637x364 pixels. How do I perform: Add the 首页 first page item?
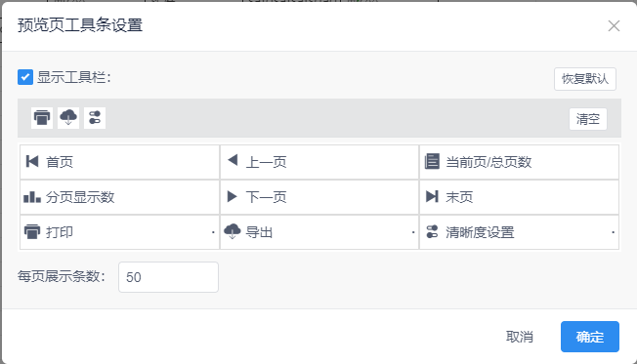tap(119, 162)
